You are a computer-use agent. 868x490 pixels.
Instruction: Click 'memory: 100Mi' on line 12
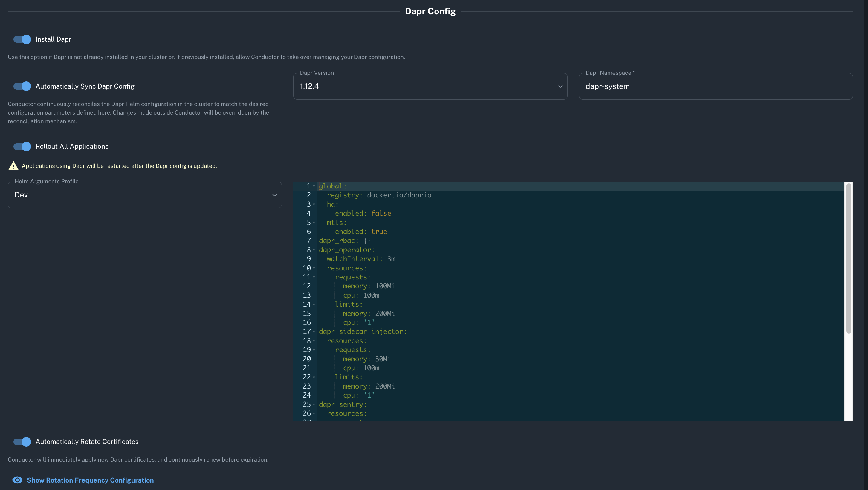(369, 286)
